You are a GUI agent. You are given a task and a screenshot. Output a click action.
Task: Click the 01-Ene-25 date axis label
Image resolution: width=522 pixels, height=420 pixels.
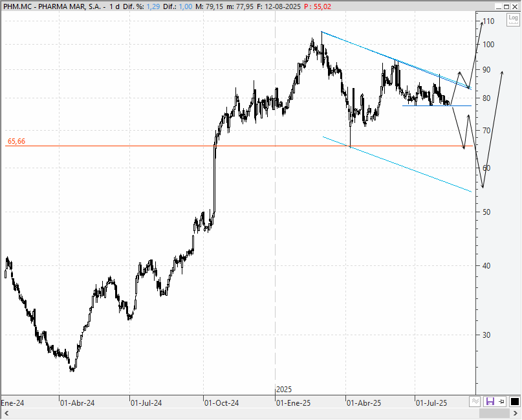pyautogui.click(x=293, y=403)
